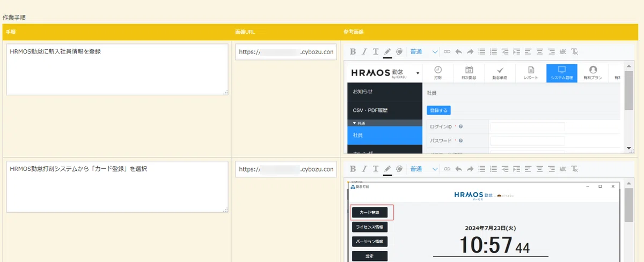
Task: Toggle bold in the カード登録 row's editor toolbar
Action: tap(353, 169)
